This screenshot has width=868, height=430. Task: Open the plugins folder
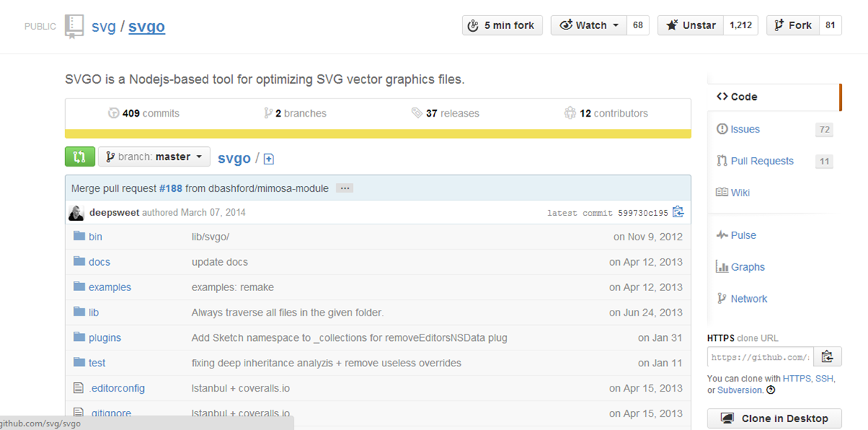coord(105,338)
